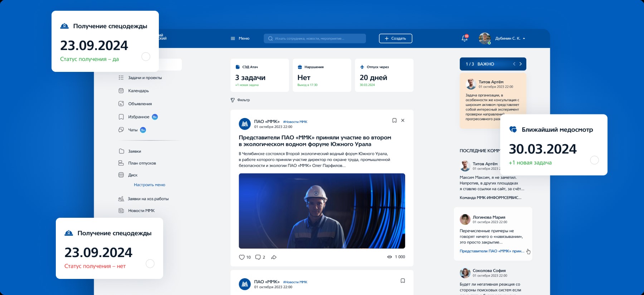Click the Настроить меню link
Image resolution: width=644 pixels, height=295 pixels.
(150, 185)
